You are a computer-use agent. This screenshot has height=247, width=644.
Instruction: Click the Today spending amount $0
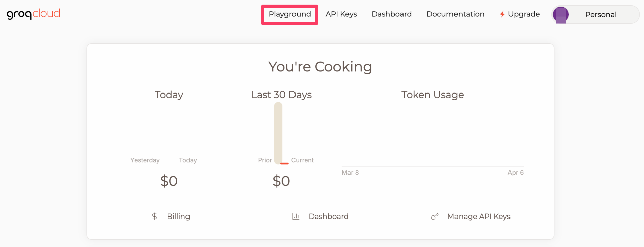coord(169,181)
